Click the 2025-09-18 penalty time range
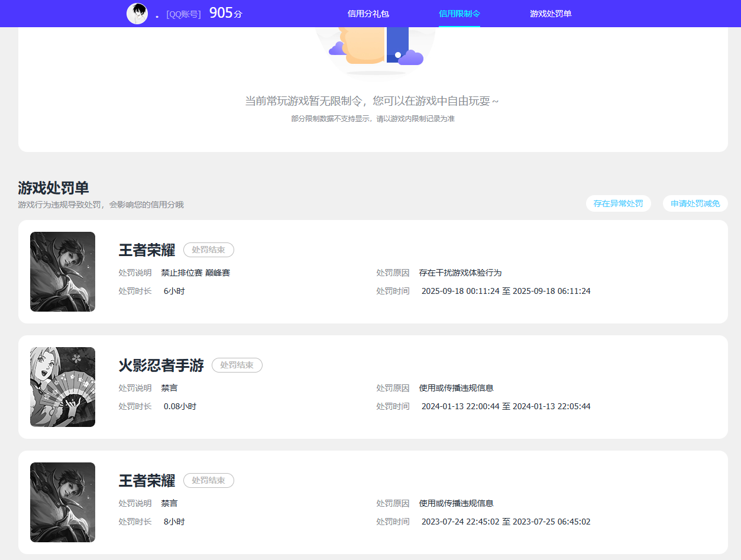Viewport: 741px width, 560px height. [x=506, y=291]
